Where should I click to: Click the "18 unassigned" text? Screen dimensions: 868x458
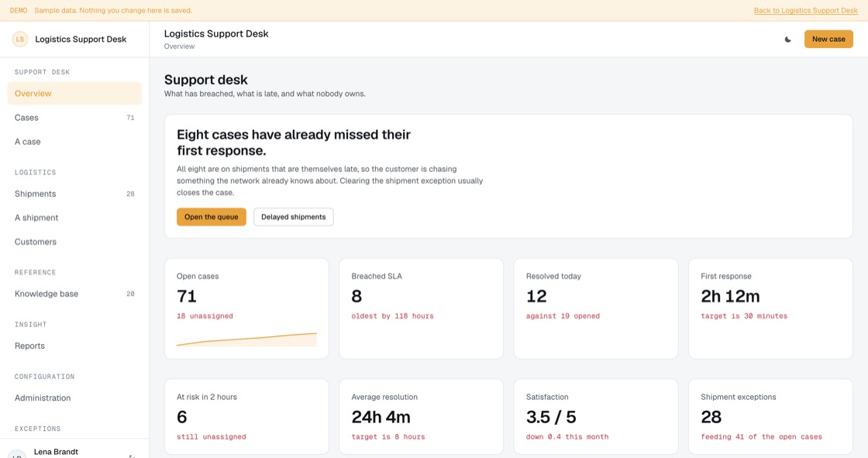205,316
